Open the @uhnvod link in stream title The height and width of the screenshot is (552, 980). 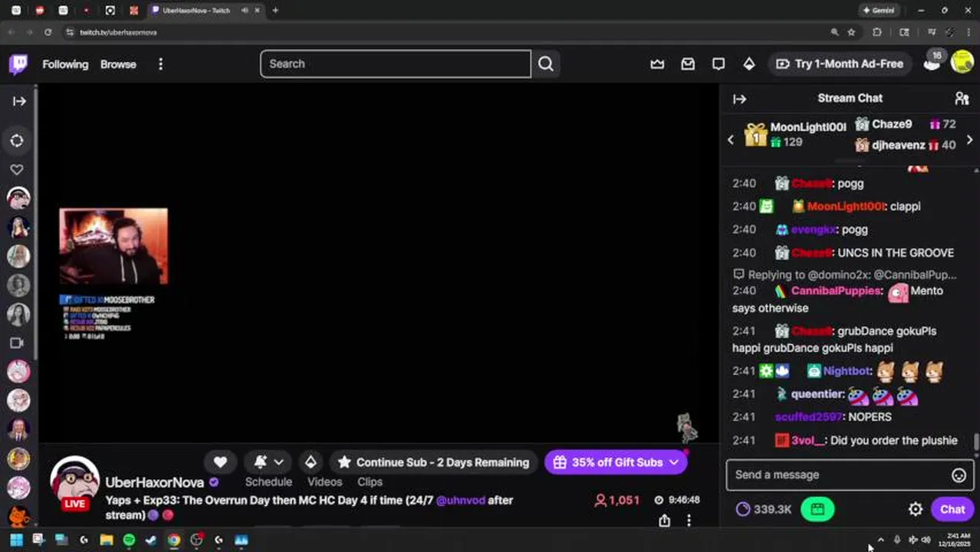tap(460, 500)
